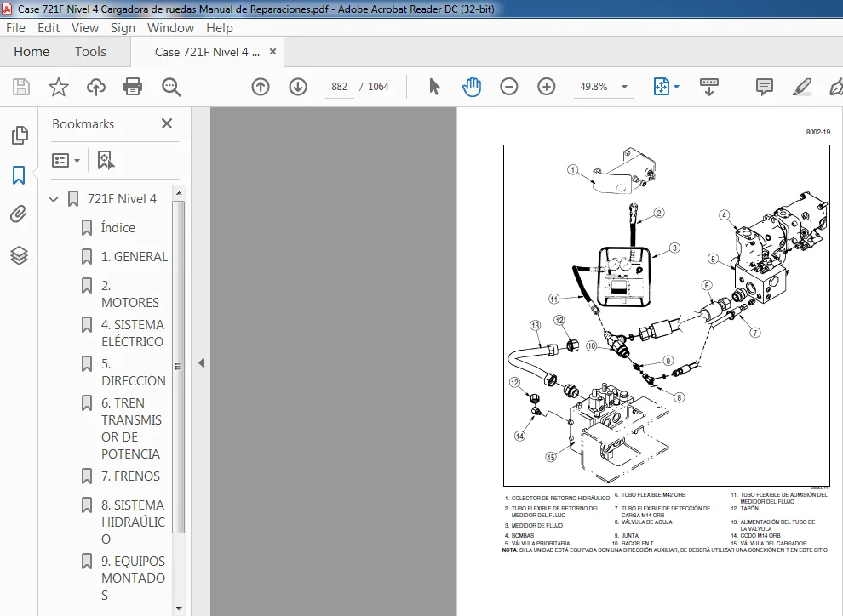Click bookmarks scrollbar down arrow
Image resolution: width=843 pixels, height=616 pixels.
coord(179,609)
